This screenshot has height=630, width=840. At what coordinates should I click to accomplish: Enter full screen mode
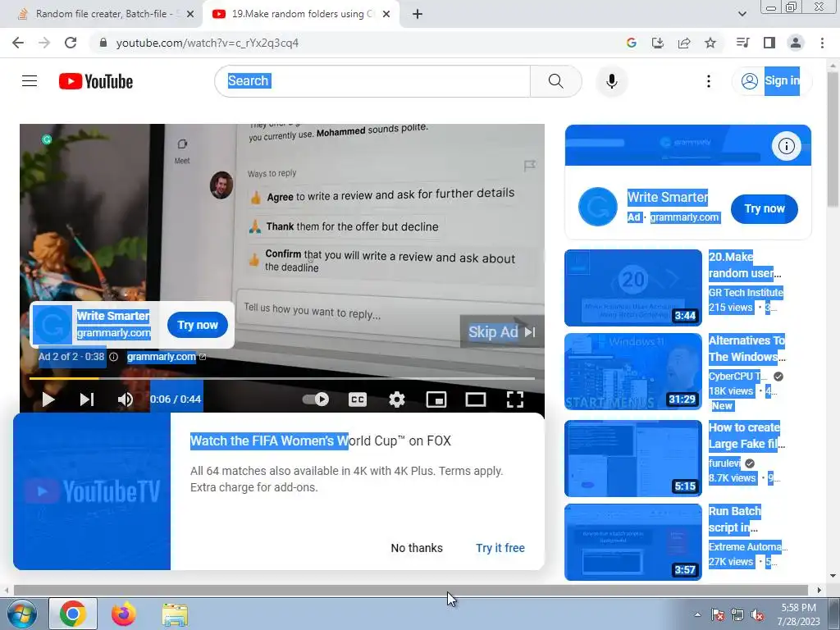(515, 399)
